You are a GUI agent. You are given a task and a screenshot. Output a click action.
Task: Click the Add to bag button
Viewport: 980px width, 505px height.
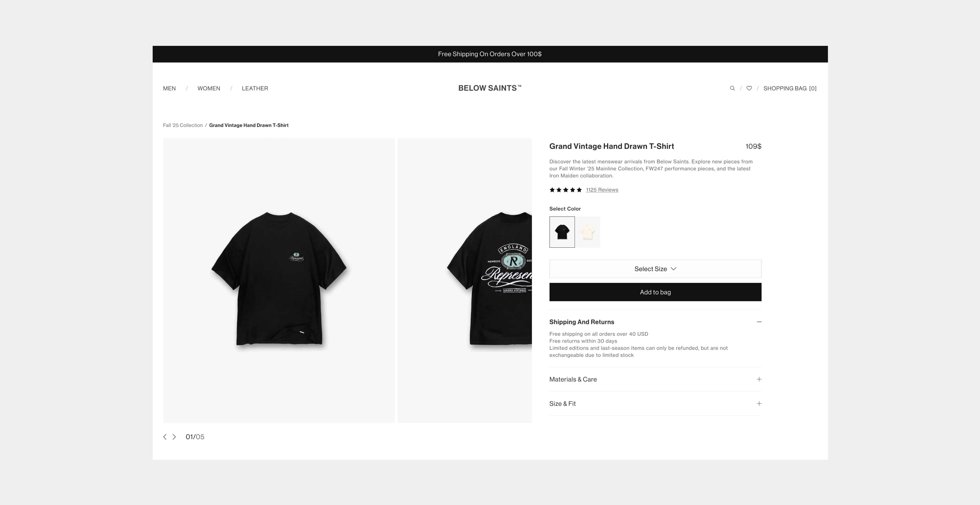coord(655,292)
